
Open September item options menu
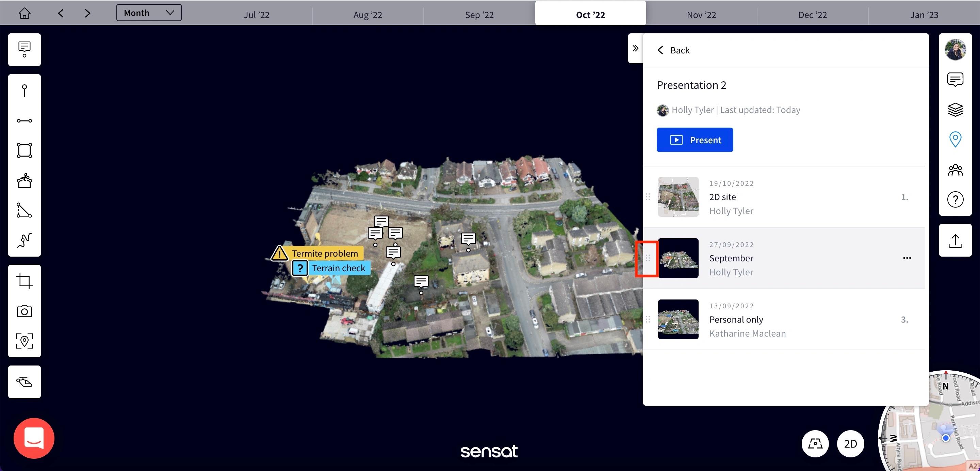pyautogui.click(x=906, y=258)
